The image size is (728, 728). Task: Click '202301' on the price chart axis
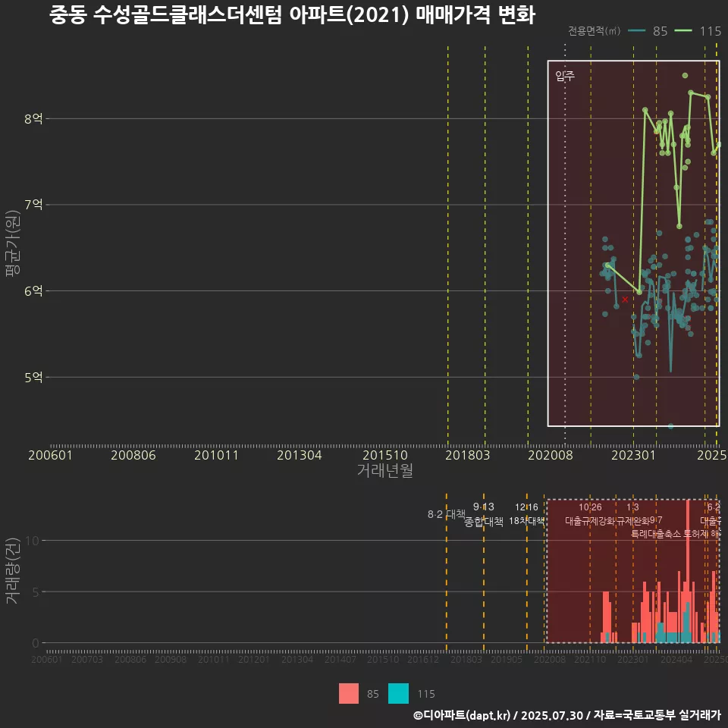[633, 455]
